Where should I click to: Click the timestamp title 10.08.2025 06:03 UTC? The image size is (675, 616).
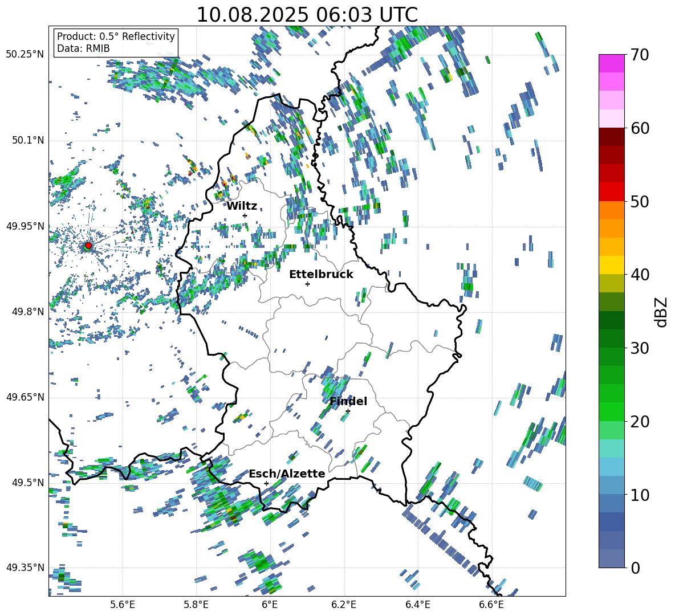point(307,15)
